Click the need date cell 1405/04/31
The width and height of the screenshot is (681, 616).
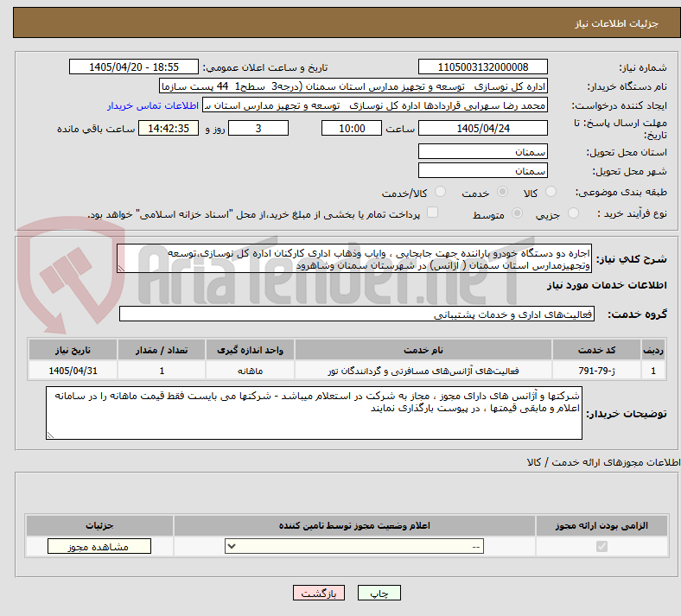pyautogui.click(x=73, y=371)
